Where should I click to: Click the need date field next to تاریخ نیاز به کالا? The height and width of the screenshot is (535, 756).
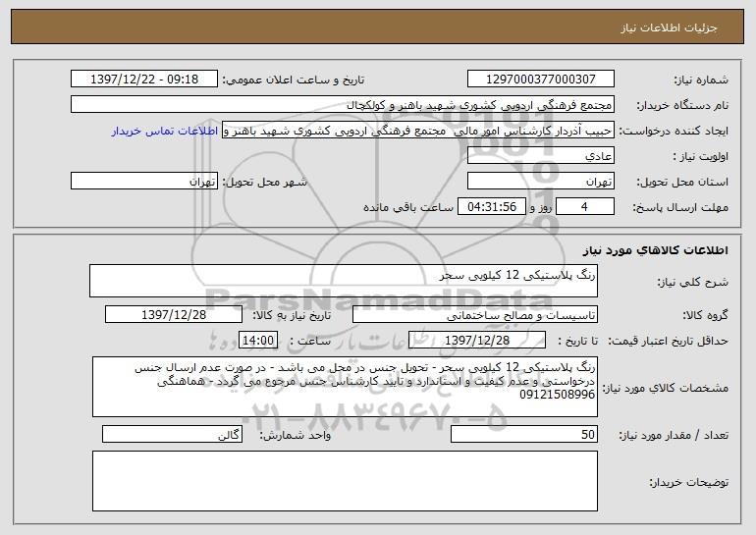[x=174, y=315]
